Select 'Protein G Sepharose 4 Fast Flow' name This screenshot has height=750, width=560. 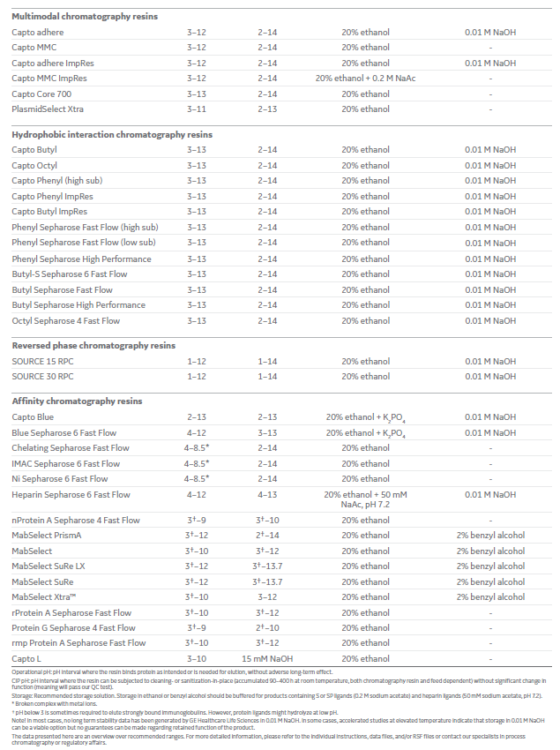click(74, 627)
